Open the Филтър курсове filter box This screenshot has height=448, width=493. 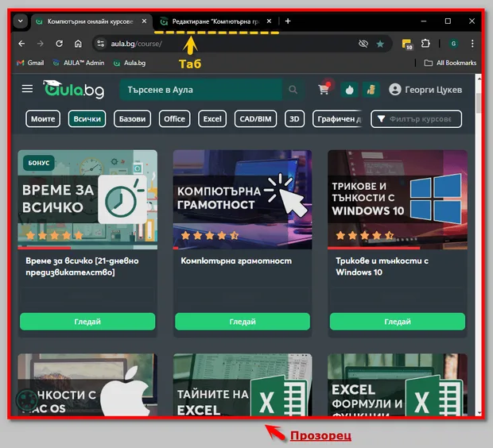click(x=417, y=119)
